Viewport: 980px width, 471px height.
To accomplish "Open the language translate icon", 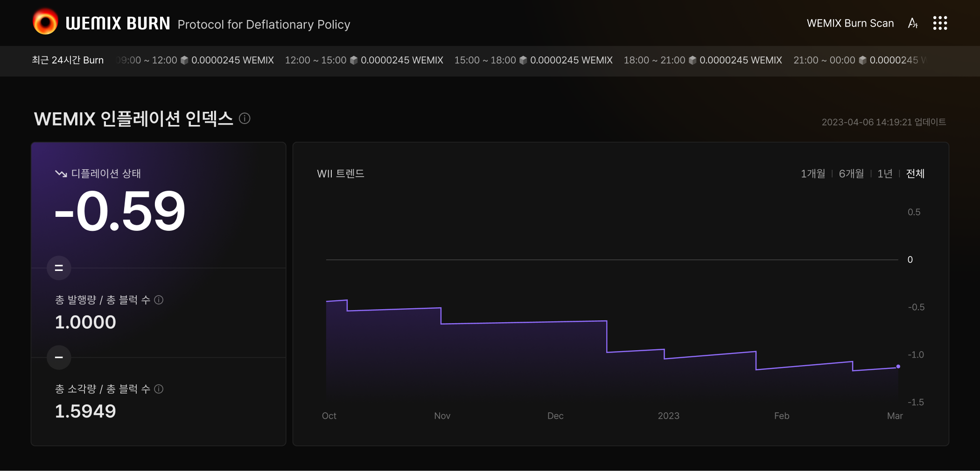I will click(x=913, y=23).
